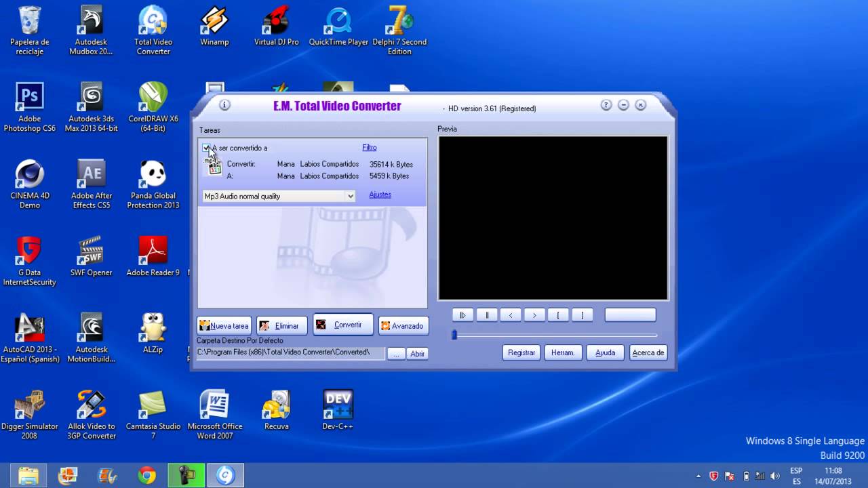Open the ALZip desktop icon
Screen dimensions: 868x488
tap(153, 334)
